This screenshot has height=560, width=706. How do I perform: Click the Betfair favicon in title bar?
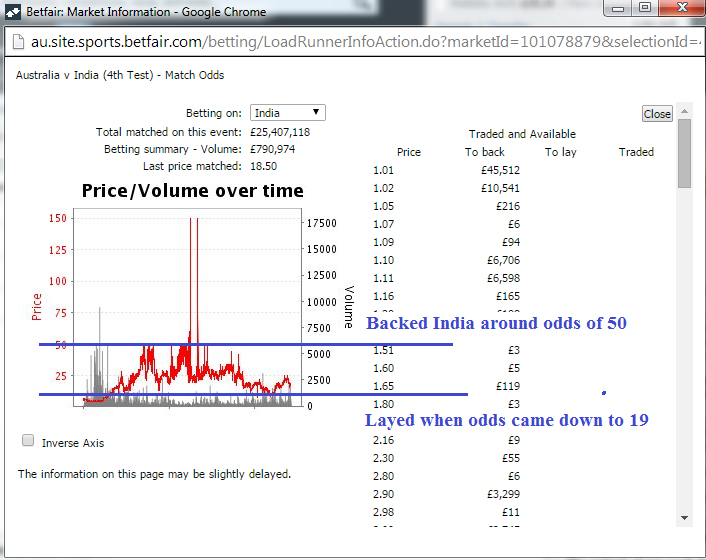point(13,12)
